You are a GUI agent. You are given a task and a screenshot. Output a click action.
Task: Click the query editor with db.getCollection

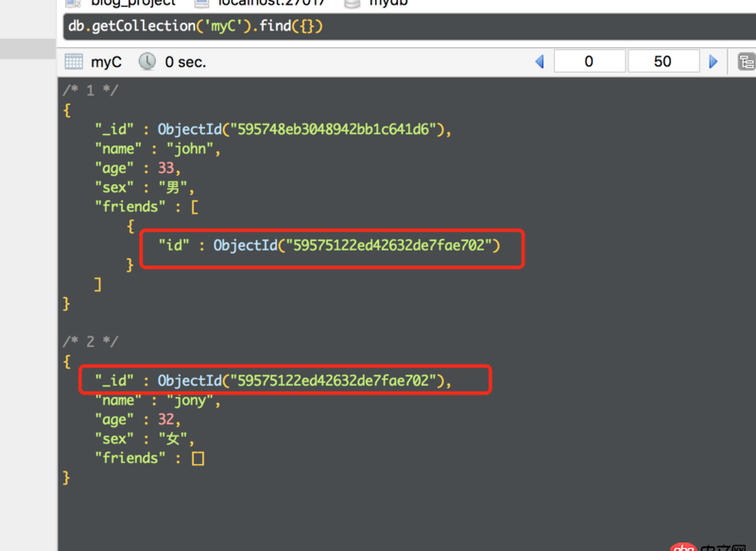tap(409, 26)
